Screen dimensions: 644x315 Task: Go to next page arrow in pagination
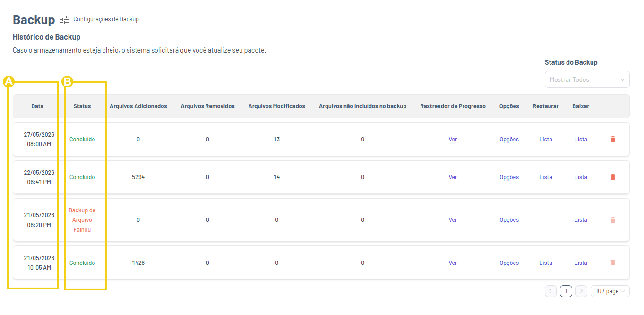tap(582, 291)
